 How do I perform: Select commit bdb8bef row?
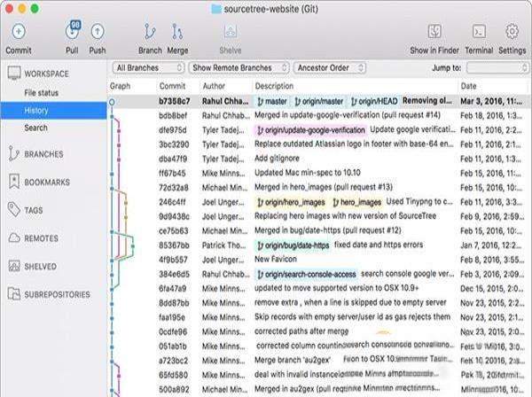point(319,116)
